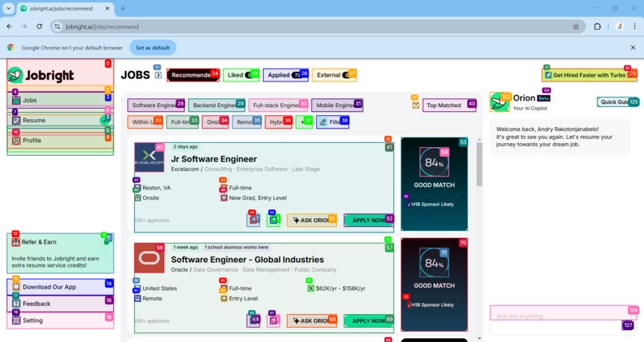
Task: Click the 84% match circle for Oracle
Action: (434, 263)
